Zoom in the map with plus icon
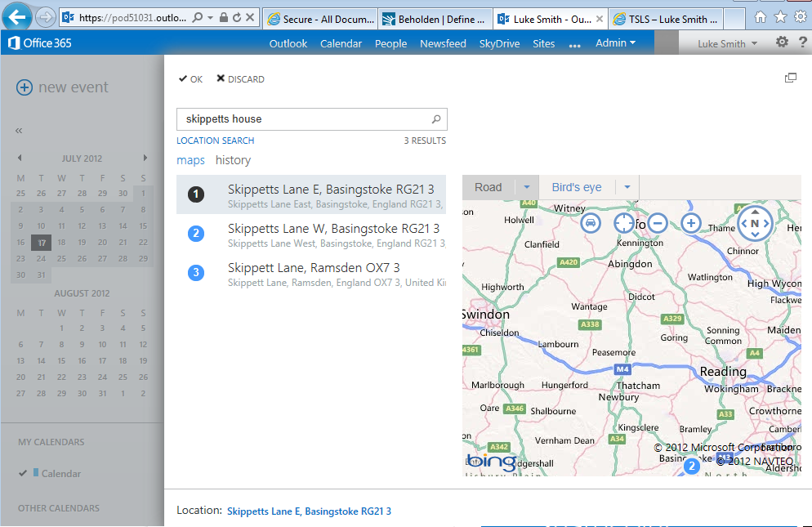The width and height of the screenshot is (812, 527). (691, 222)
